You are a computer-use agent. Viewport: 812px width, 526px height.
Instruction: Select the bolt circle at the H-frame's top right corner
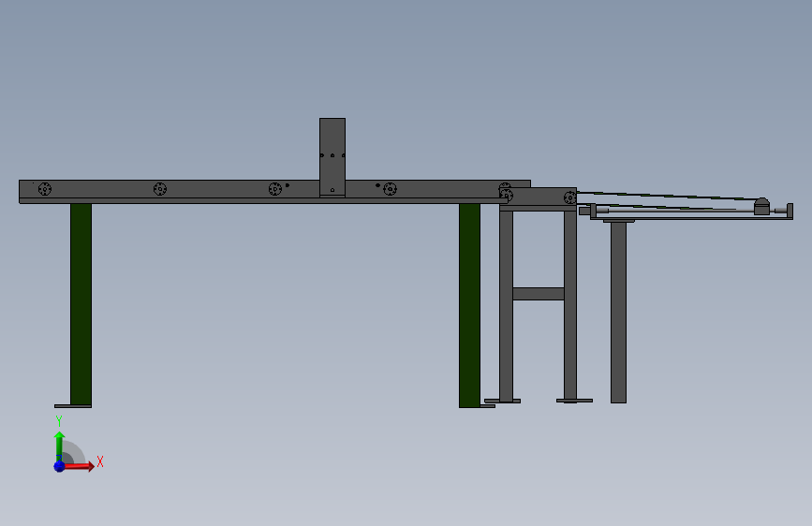[x=569, y=197]
